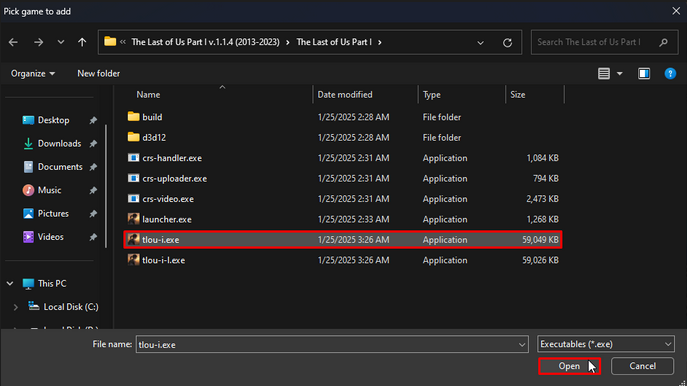The image size is (687, 386).
Task: Open Videos in the sidebar
Action: coord(50,237)
